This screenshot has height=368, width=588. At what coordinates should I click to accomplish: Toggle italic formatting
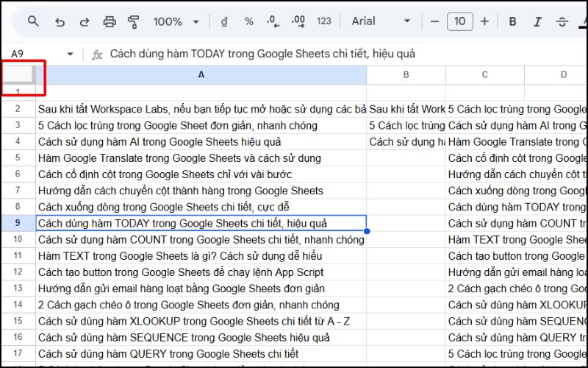click(x=538, y=21)
